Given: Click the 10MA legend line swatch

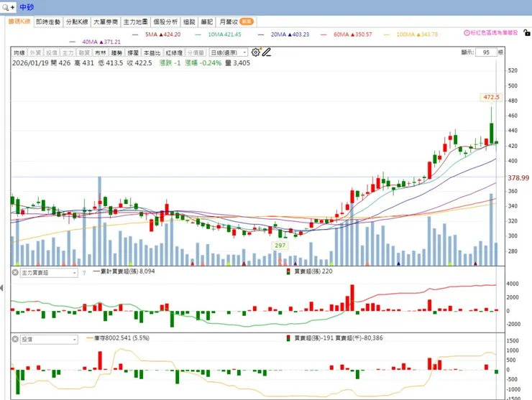Looking at the screenshot, I should tap(198, 34).
